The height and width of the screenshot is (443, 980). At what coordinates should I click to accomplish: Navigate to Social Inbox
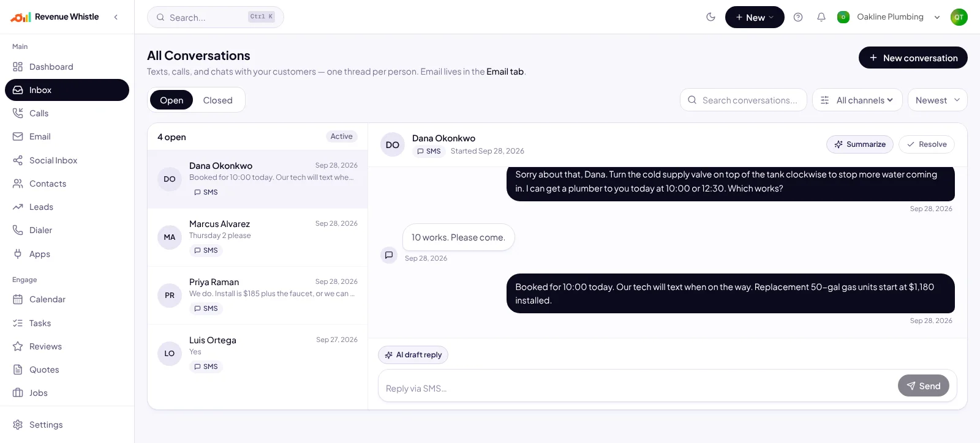click(x=67, y=160)
